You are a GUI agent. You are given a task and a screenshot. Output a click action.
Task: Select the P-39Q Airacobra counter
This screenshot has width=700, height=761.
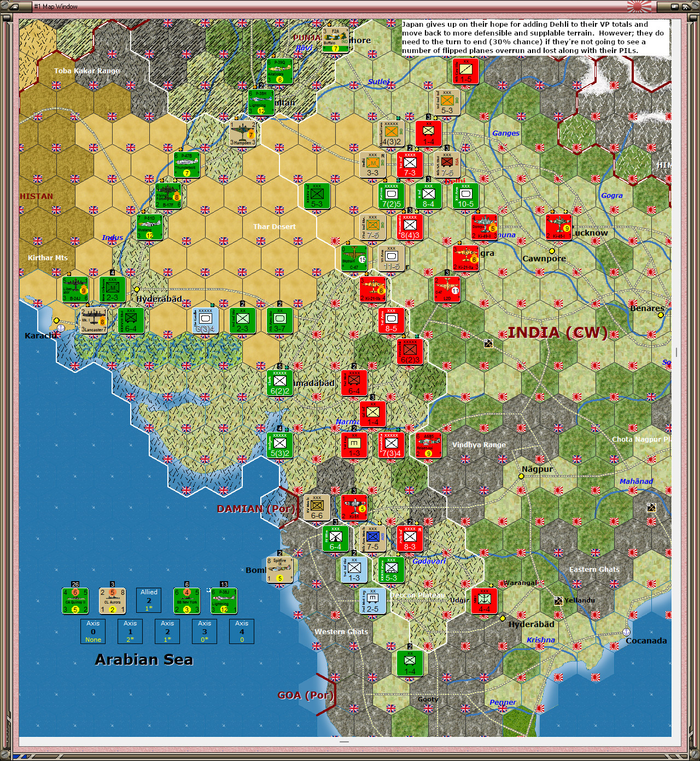point(280,72)
